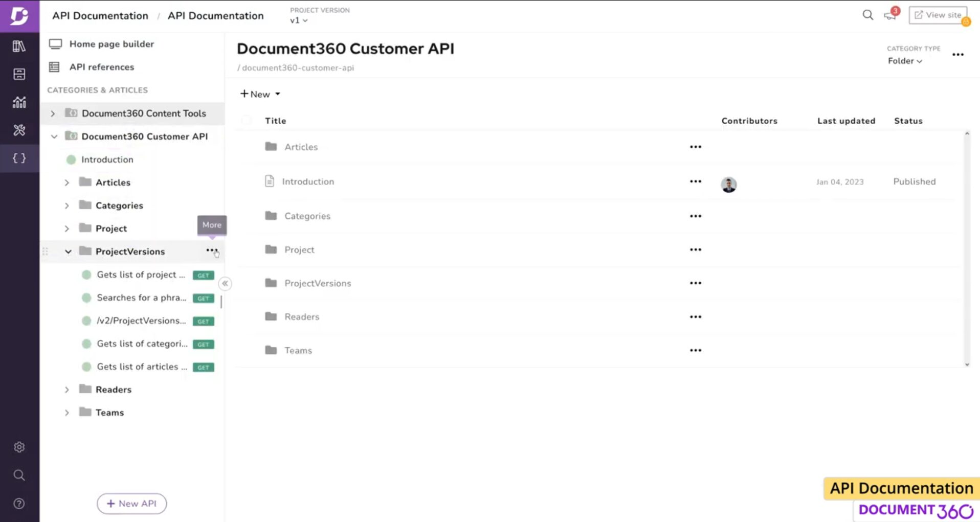Open more options for Teams row

(x=696, y=350)
